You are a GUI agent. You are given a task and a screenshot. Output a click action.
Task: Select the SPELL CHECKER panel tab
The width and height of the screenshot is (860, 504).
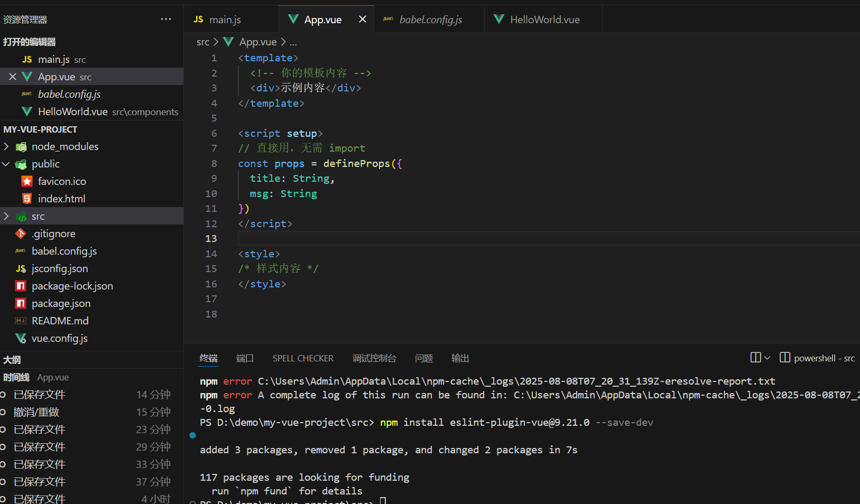point(303,358)
